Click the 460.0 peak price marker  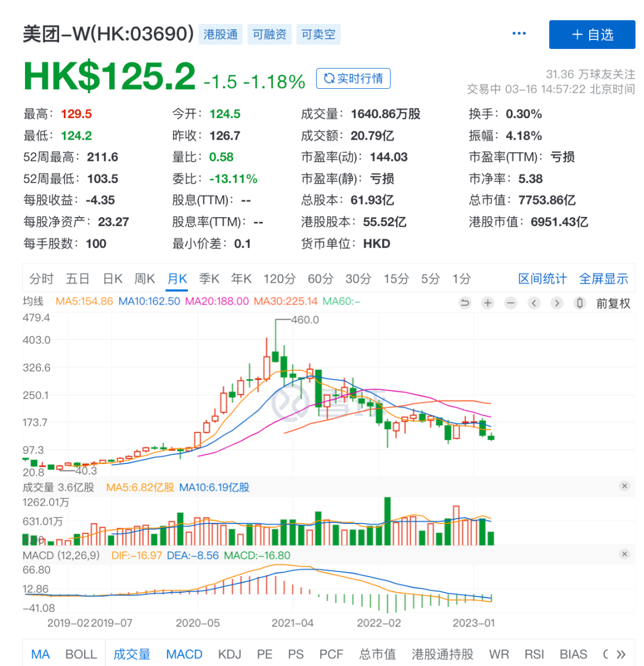[305, 320]
